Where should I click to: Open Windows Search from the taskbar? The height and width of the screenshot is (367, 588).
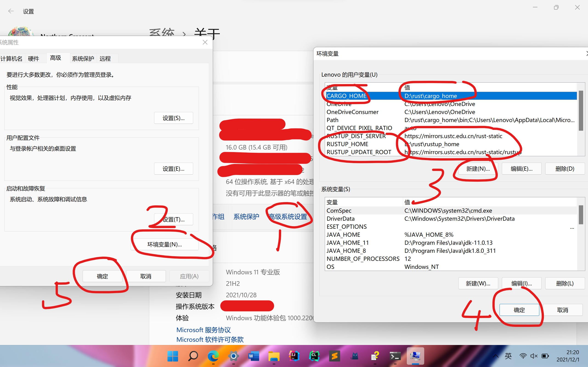pyautogui.click(x=193, y=356)
